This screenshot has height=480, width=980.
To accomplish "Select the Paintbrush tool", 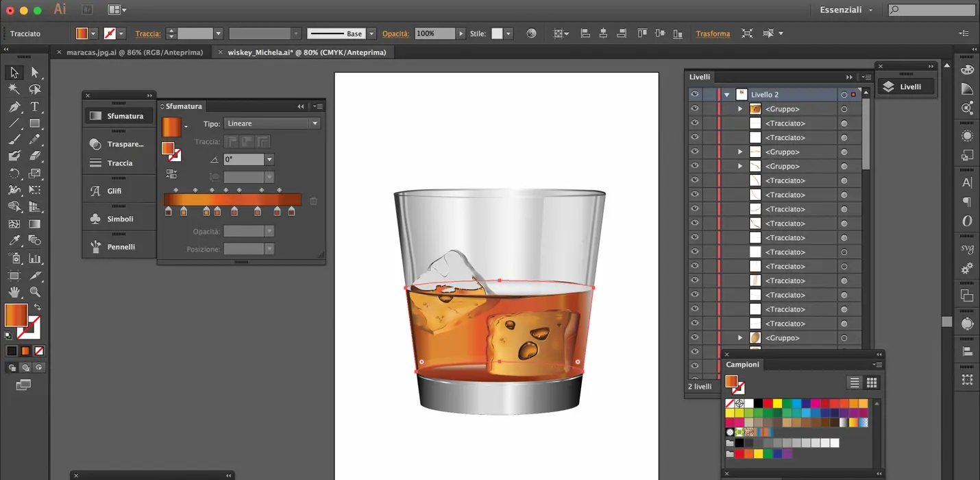I will pyautogui.click(x=14, y=140).
